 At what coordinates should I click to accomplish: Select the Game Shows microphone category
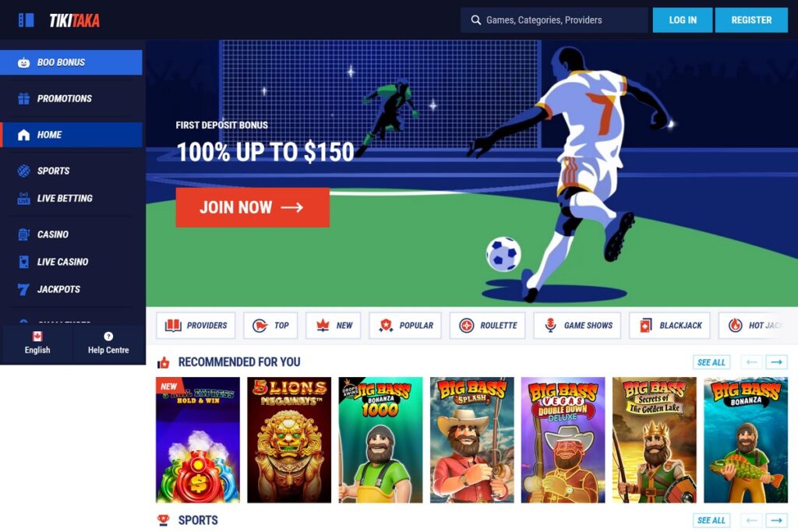[577, 326]
